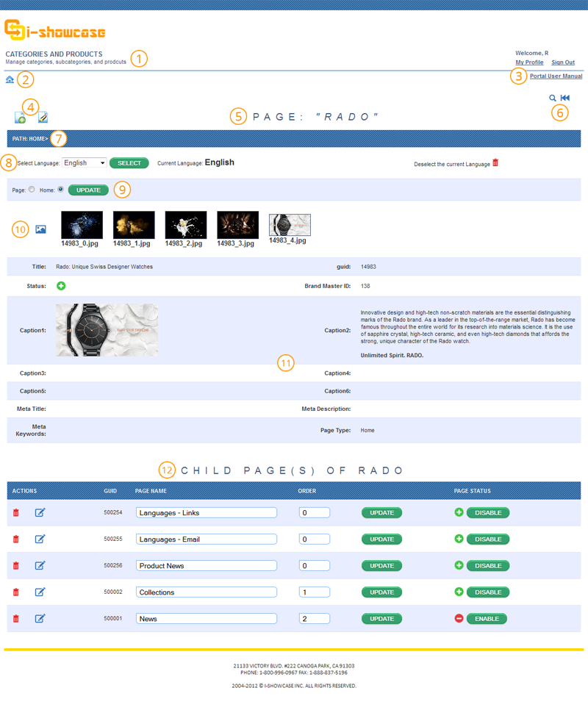This screenshot has height=710, width=588.
Task: Click the order field for Languages - Email
Action: 314,539
